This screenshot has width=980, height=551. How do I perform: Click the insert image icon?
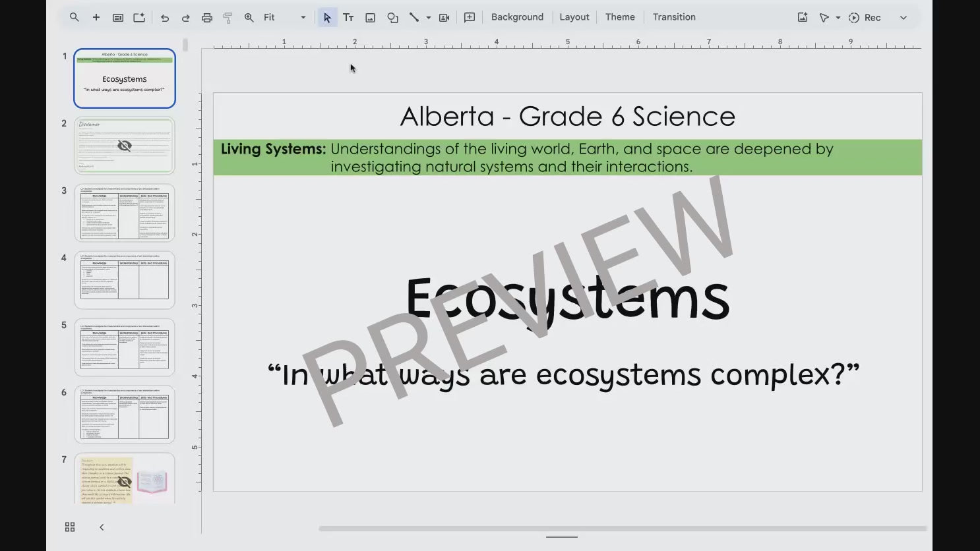371,18
